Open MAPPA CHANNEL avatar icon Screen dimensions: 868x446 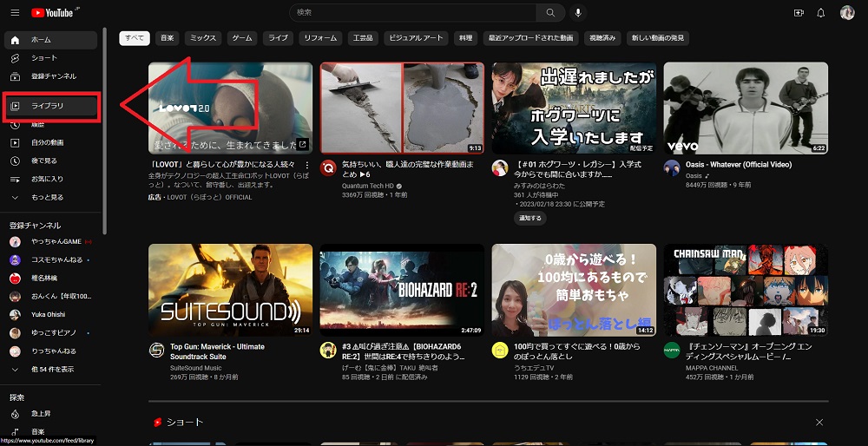pos(672,350)
